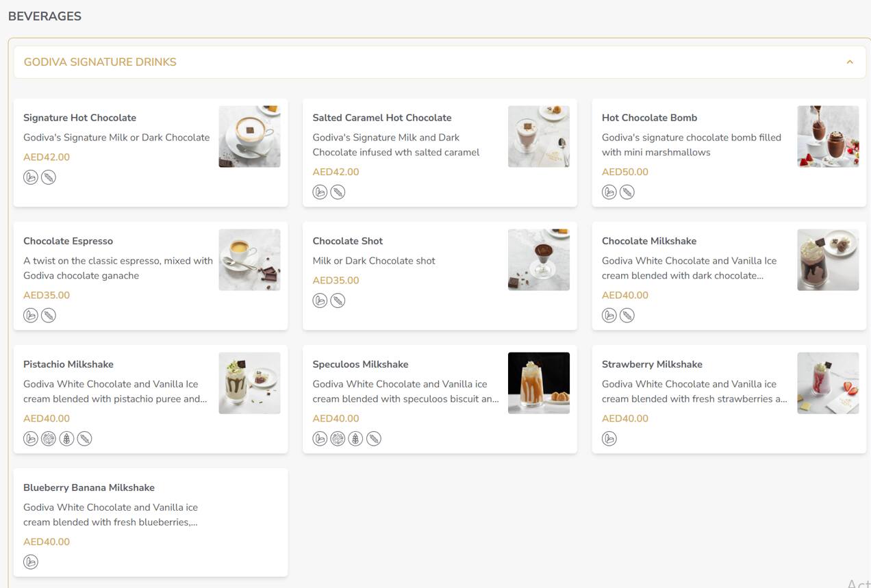Click bean-shaped allergen icon under Hot Chocolate Bomb

pos(609,192)
